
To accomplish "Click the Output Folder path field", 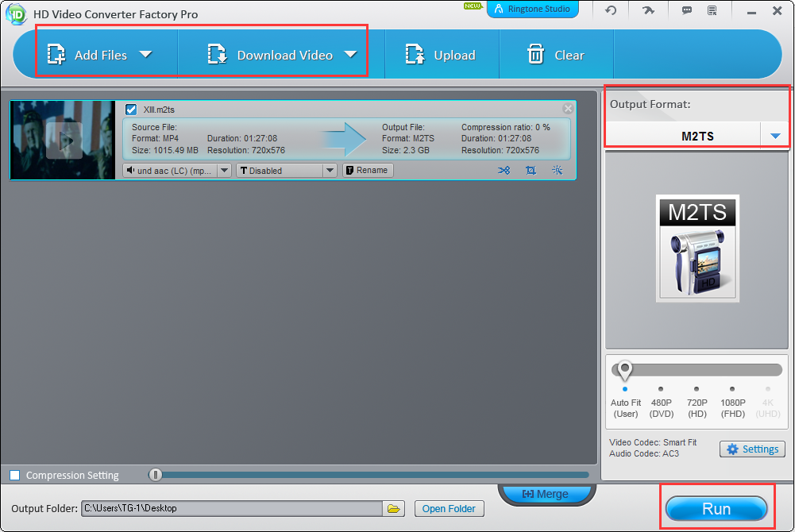I will pyautogui.click(x=232, y=508).
